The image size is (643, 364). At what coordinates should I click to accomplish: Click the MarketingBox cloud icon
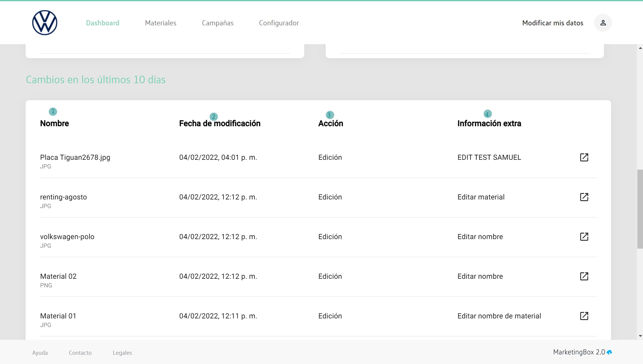pos(609,352)
